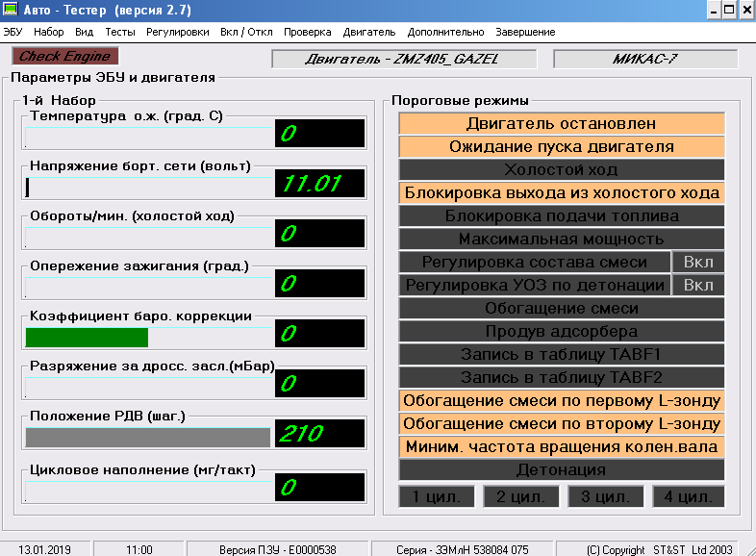756x556 pixels.
Task: Click the Двигатель остановлен status row
Action: coord(561,123)
